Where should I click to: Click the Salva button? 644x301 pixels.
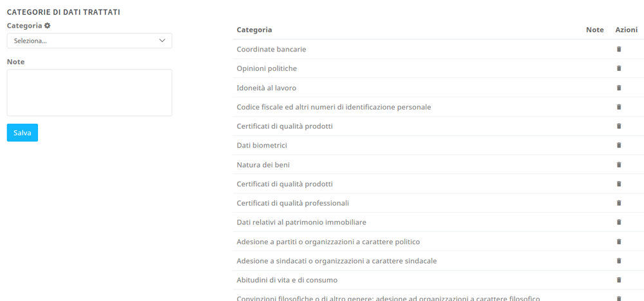point(23,133)
